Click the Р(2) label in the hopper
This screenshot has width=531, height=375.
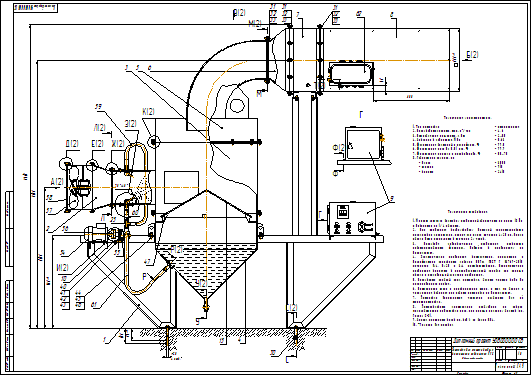point(177,250)
